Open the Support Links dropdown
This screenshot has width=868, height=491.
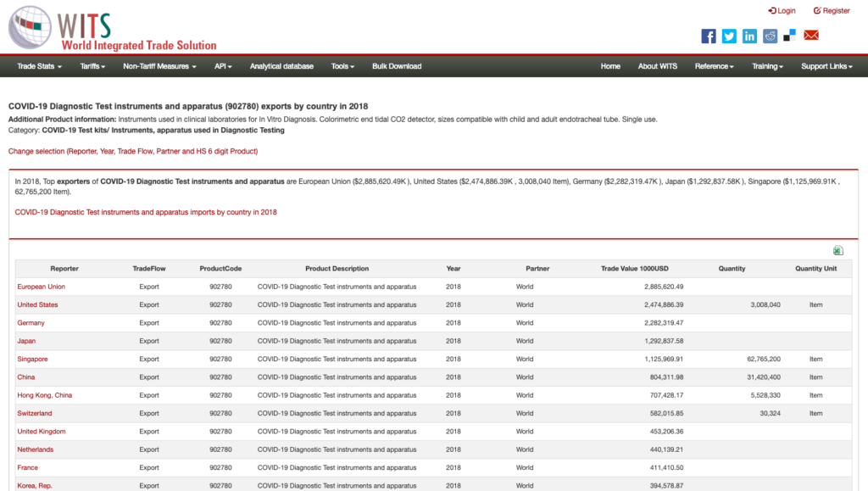pyautogui.click(x=826, y=66)
